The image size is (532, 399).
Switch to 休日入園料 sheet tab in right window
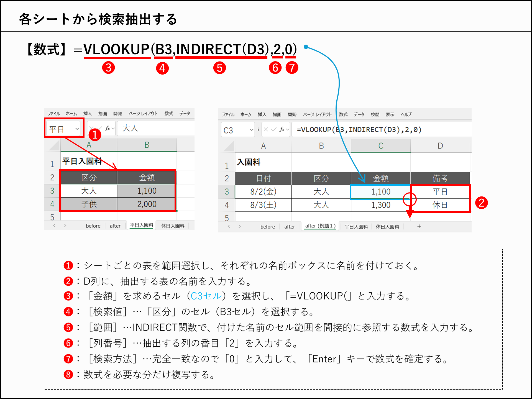[x=387, y=227]
